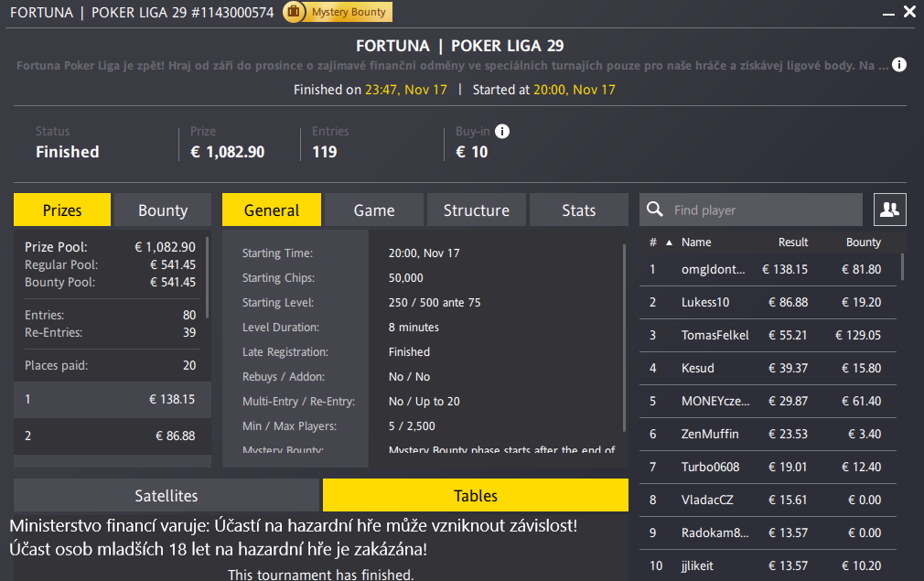Select player row Turbo0608
This screenshot has height=581, width=924.
tap(768, 468)
